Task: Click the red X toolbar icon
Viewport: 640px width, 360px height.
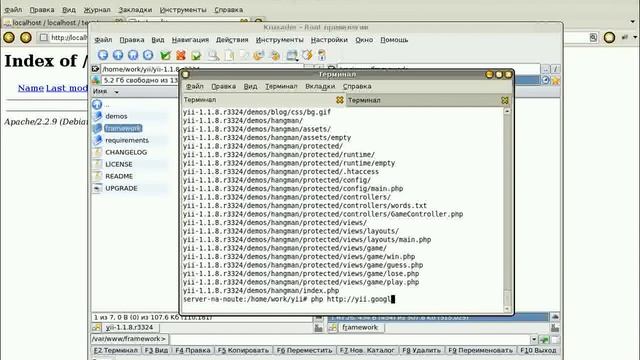Action: click(181, 55)
